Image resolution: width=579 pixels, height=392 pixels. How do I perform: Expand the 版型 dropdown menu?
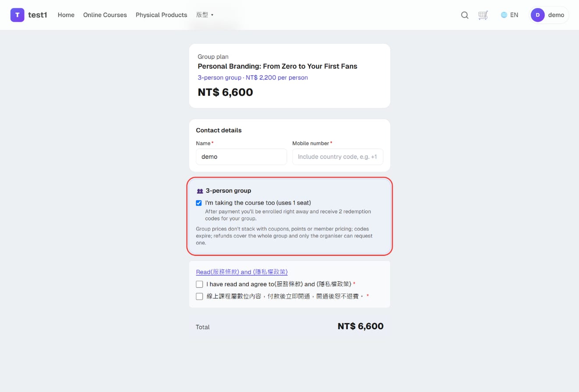pyautogui.click(x=205, y=15)
